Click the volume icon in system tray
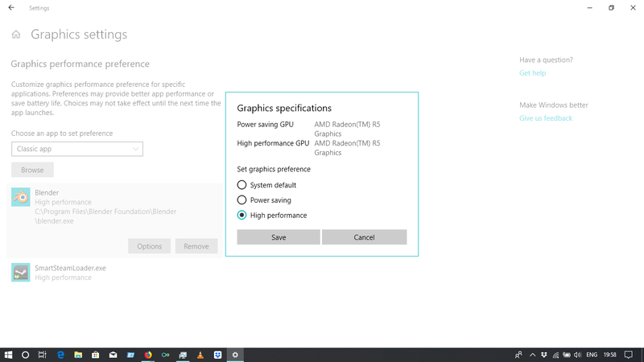This screenshot has width=644, height=362. tap(577, 355)
